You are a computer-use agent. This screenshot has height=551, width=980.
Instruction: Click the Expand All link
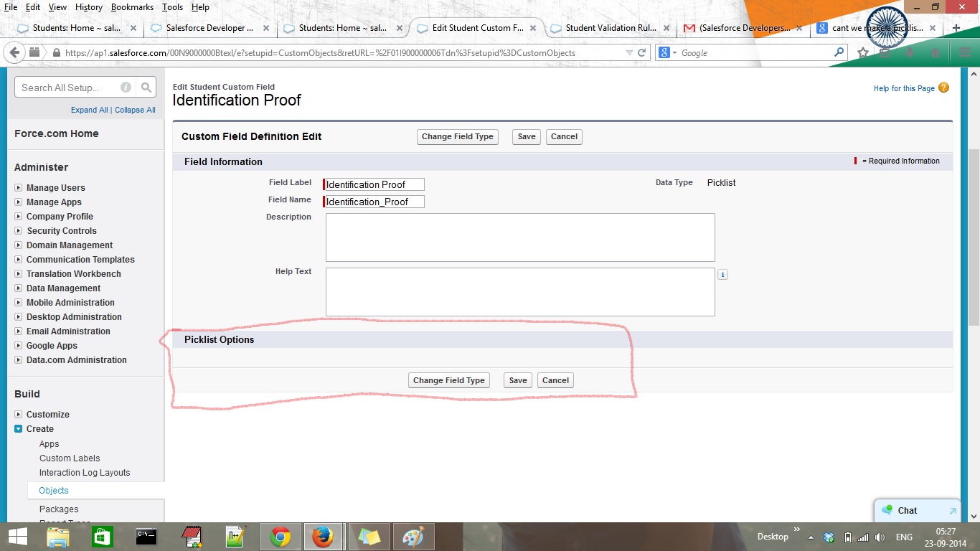(89, 110)
